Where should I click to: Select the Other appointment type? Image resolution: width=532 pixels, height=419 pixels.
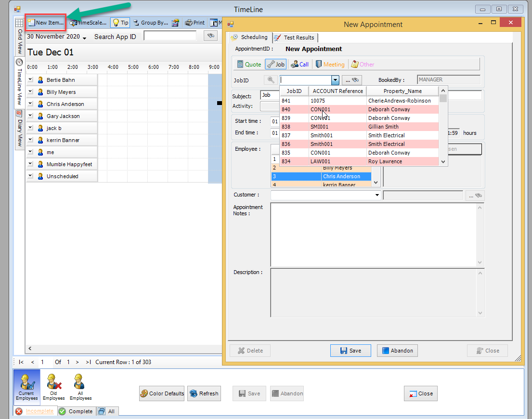[363, 64]
